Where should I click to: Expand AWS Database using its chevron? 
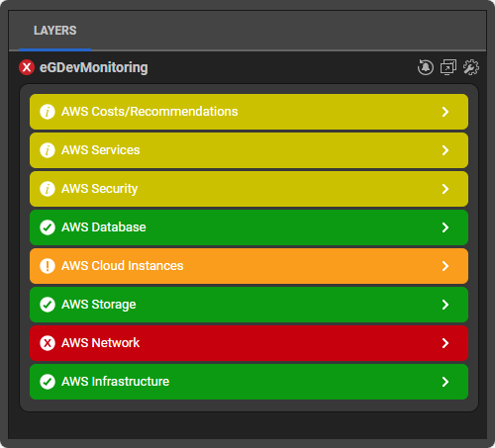click(x=445, y=227)
